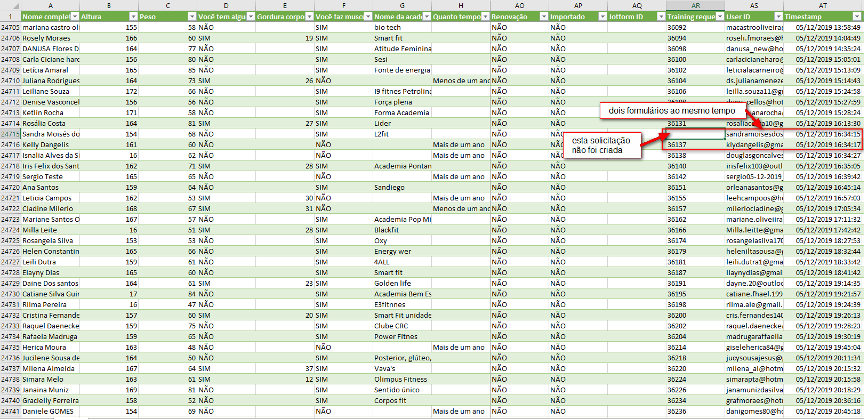Select column AP header
This screenshot has height=419, width=868.
(578, 5)
